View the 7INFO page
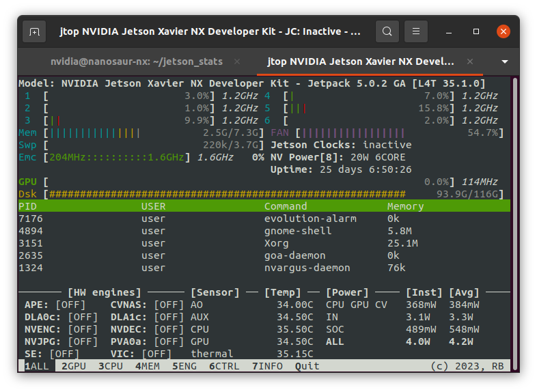The image size is (537, 392). click(267, 366)
